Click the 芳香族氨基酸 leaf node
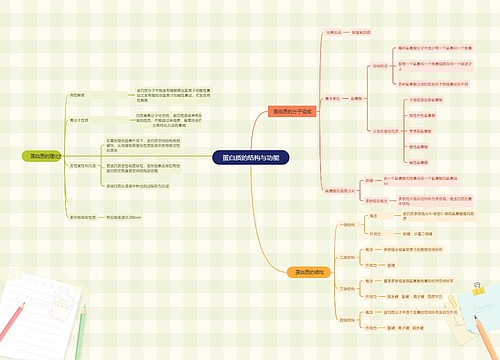Viewport: 500px width, 360px height. coord(420,131)
